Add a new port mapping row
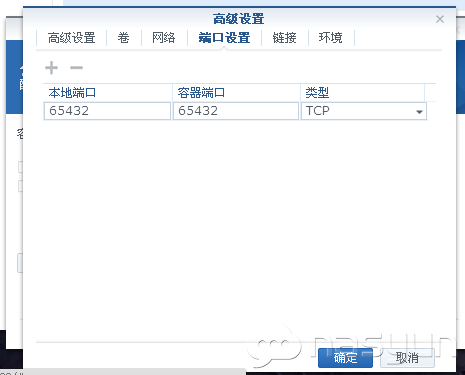Viewport: 465px width, 375px height. (x=52, y=68)
